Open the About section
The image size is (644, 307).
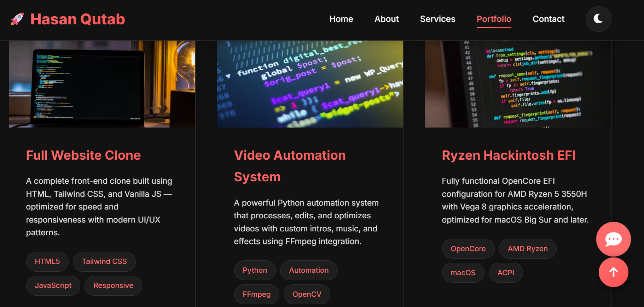pos(386,19)
